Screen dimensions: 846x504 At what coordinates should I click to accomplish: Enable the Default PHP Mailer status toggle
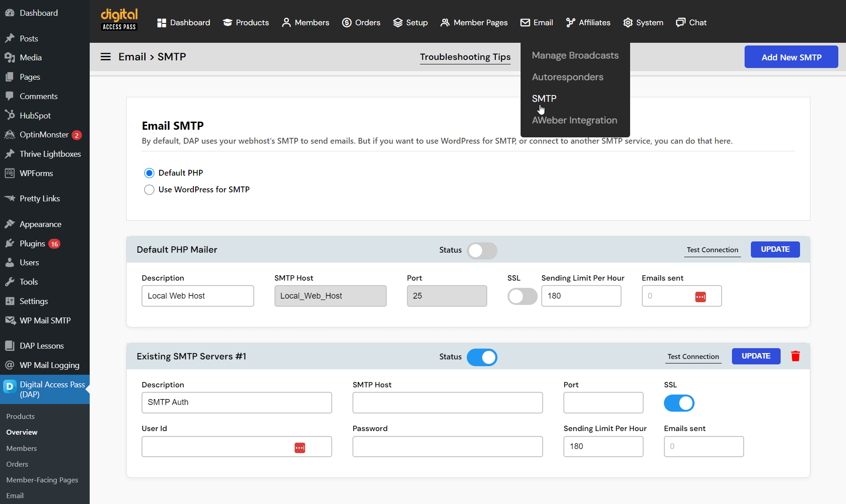click(482, 250)
